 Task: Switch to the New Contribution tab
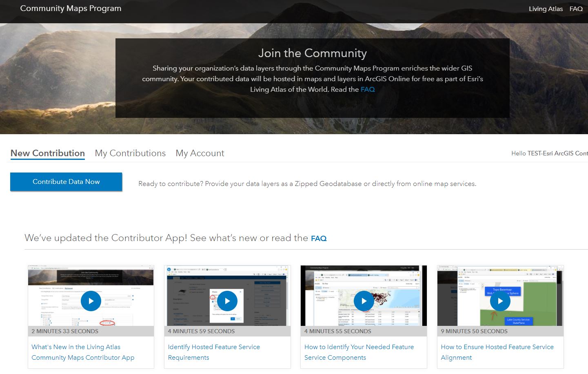pos(48,153)
